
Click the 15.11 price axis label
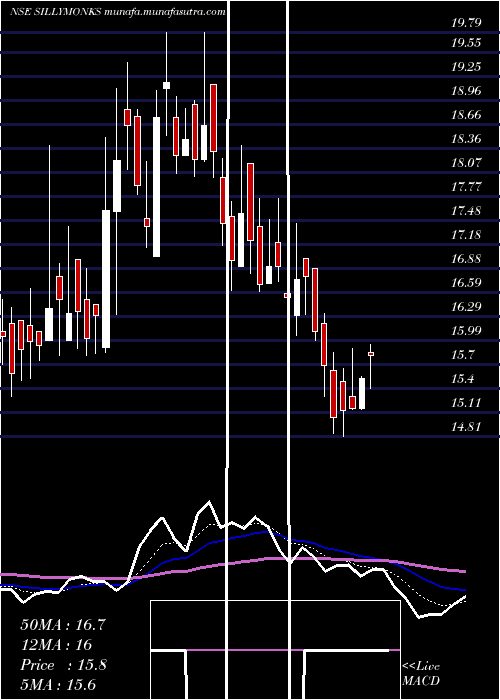(x=466, y=403)
